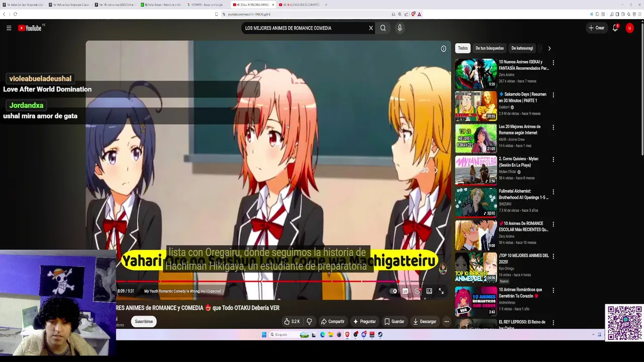Open Fullmetal Alchemist Brotherhood All Openings video
The height and width of the screenshot is (362, 644).
coord(476,202)
